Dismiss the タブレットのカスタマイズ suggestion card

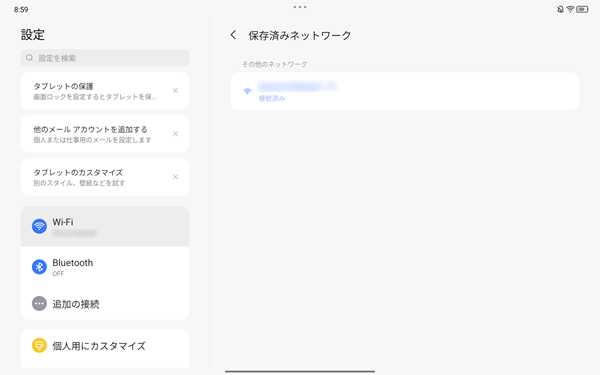[175, 177]
